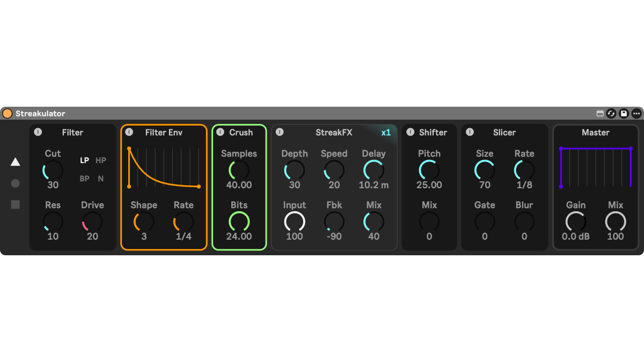Toggle the Filter section power button
Viewport: 644px width, 362px height.
point(38,132)
